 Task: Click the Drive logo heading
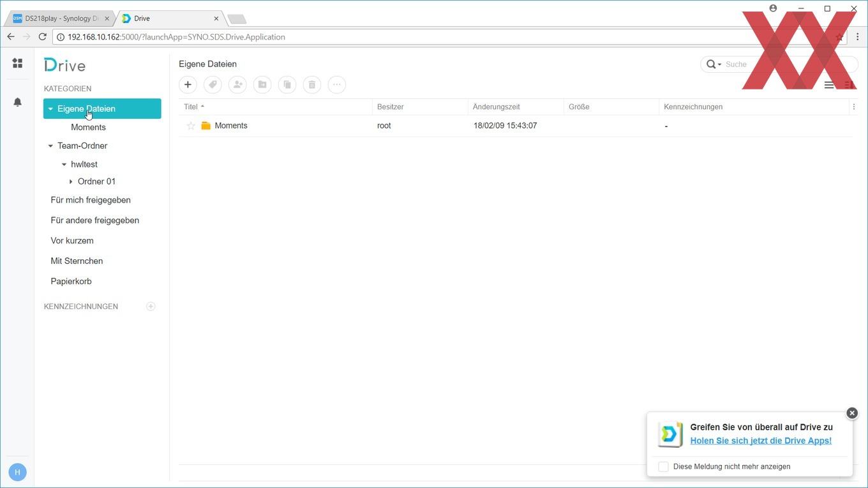click(x=64, y=65)
